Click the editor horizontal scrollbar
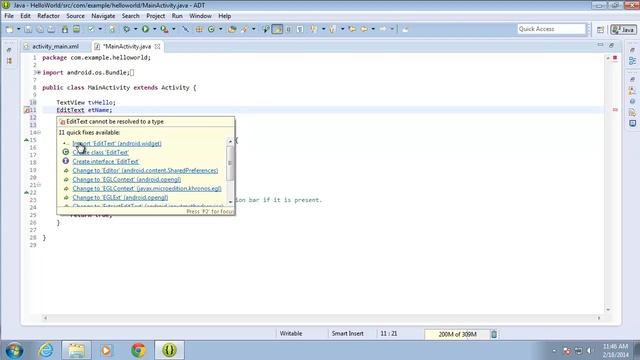The height and width of the screenshot is (360, 640). 322,318
